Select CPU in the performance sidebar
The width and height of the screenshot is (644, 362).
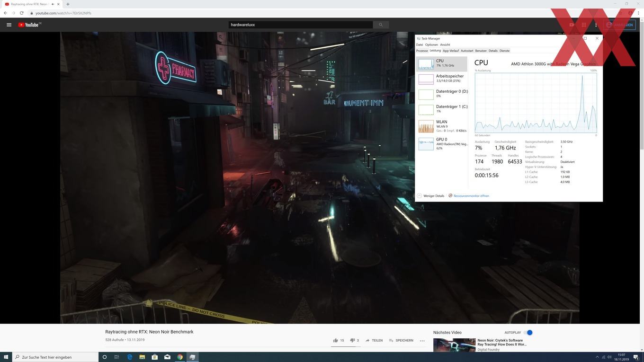coord(442,64)
